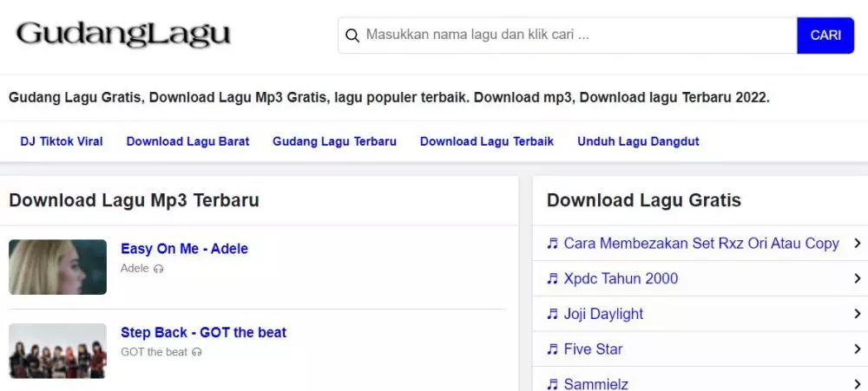Click the Adele song thumbnail
The height and width of the screenshot is (391, 868).
point(57,266)
